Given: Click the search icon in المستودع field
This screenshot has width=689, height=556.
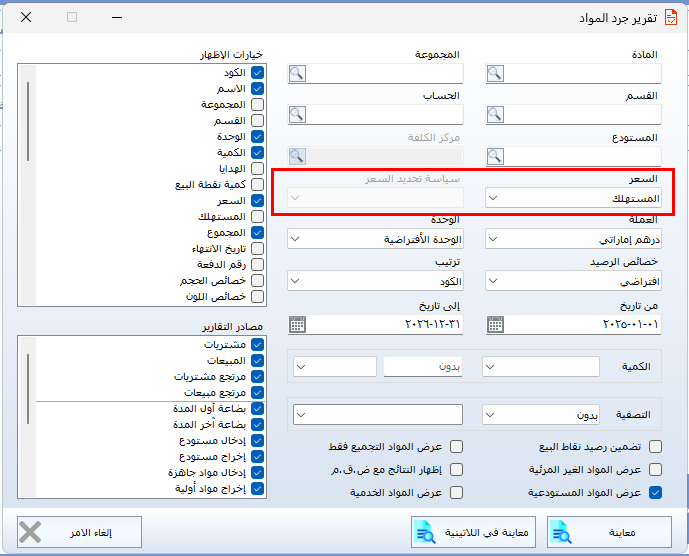Looking at the screenshot, I should [497, 155].
